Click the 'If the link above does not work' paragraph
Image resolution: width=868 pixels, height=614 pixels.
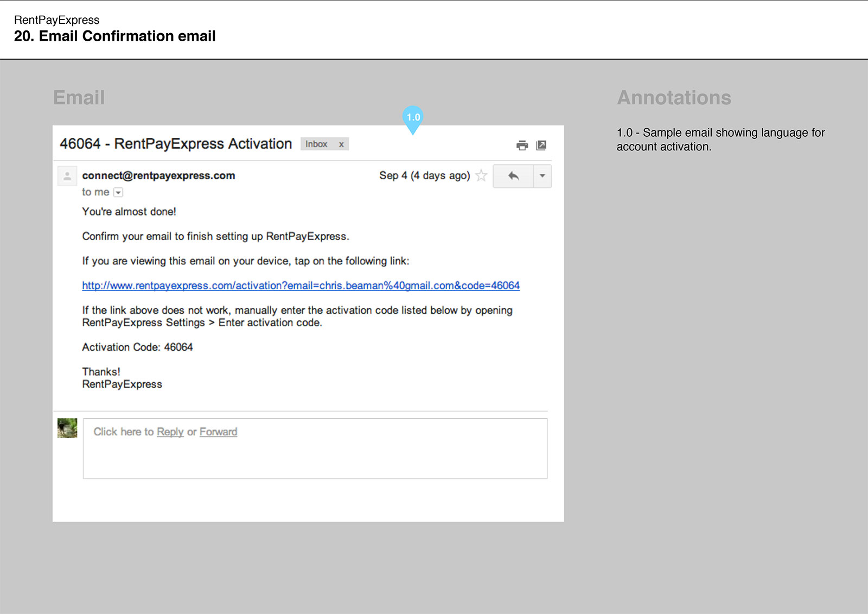[297, 316]
